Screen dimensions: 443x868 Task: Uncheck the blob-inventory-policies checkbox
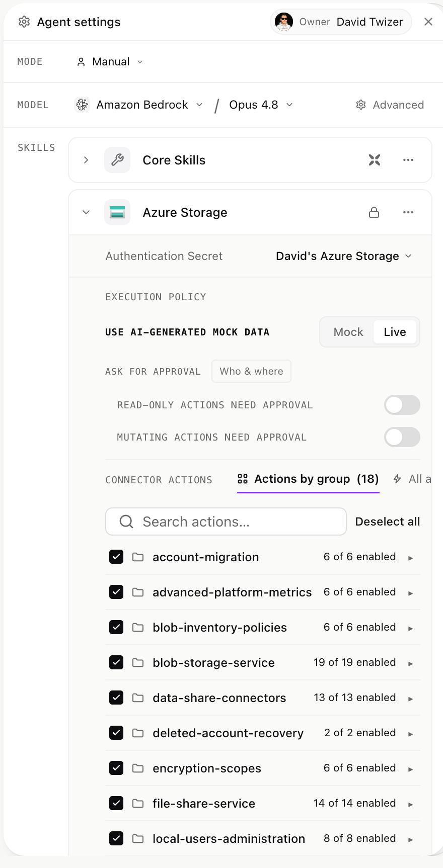[116, 627]
